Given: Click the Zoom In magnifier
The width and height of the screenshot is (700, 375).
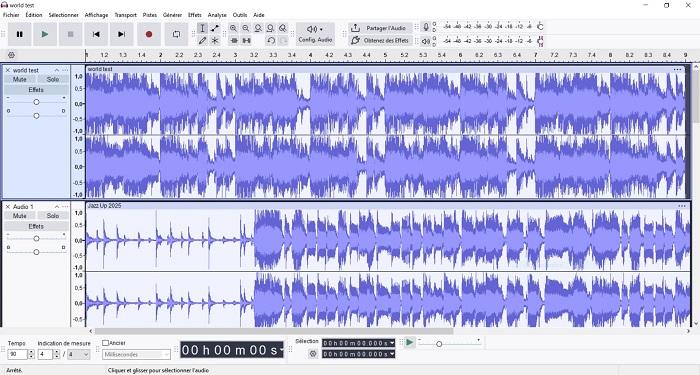Looking at the screenshot, I should coord(233,28).
